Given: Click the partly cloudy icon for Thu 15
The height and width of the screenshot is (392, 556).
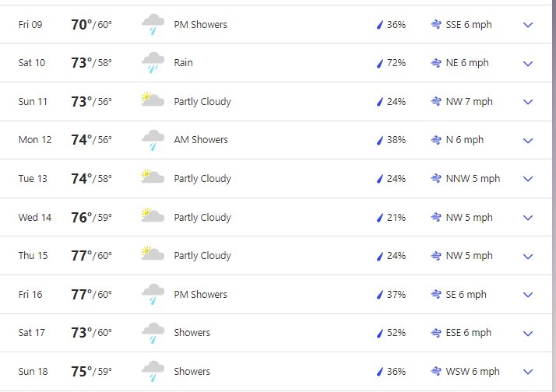Looking at the screenshot, I should pos(153,254).
